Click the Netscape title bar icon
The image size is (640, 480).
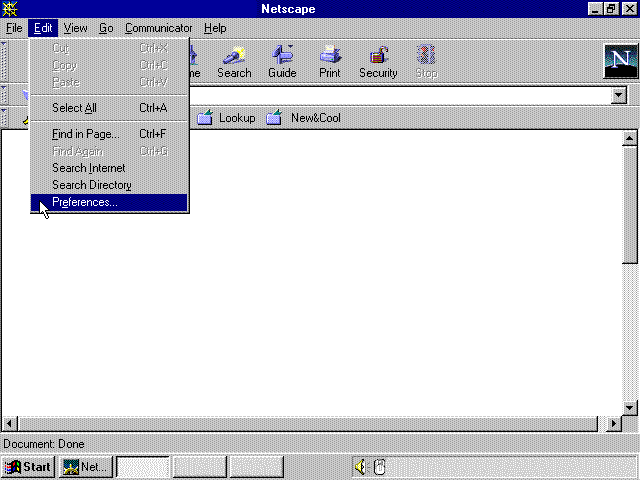9,9
